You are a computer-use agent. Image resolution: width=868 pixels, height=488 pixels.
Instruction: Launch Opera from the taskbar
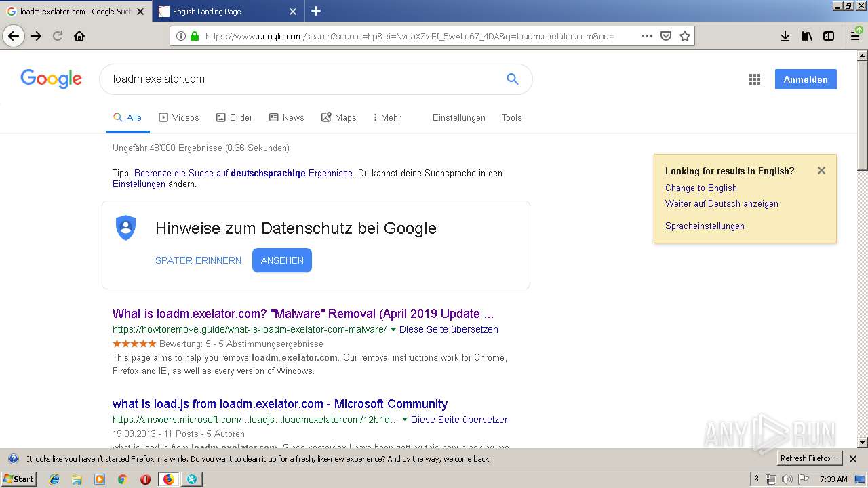pos(145,479)
